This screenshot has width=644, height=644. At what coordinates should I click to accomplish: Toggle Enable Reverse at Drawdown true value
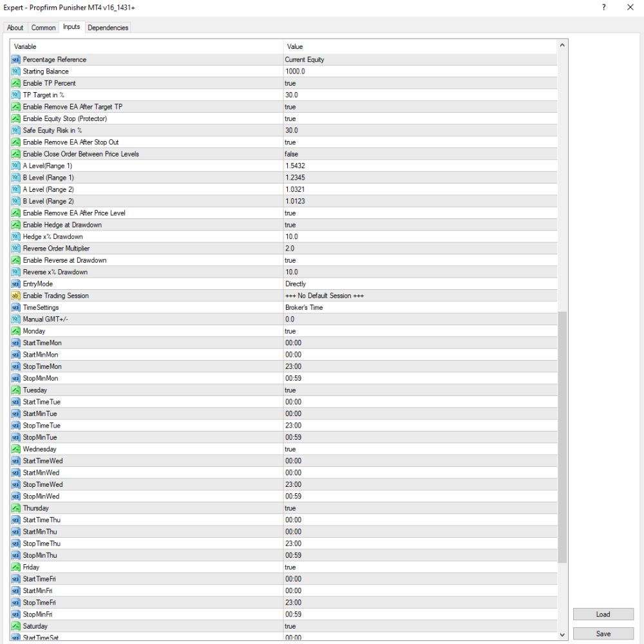point(420,260)
